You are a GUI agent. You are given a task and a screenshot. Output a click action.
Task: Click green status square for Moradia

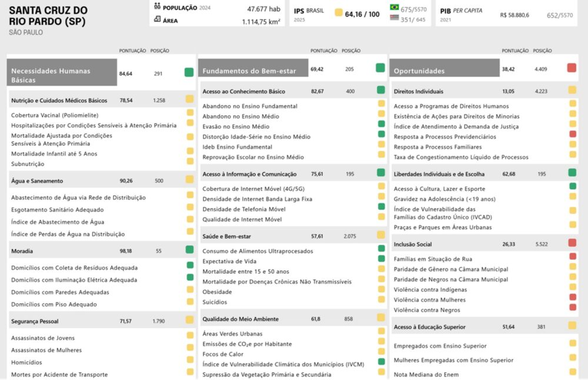click(189, 250)
